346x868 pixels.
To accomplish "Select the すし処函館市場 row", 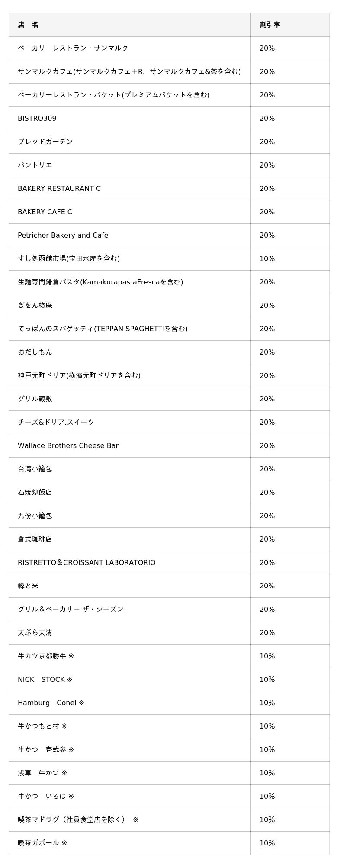I will 169,258.
